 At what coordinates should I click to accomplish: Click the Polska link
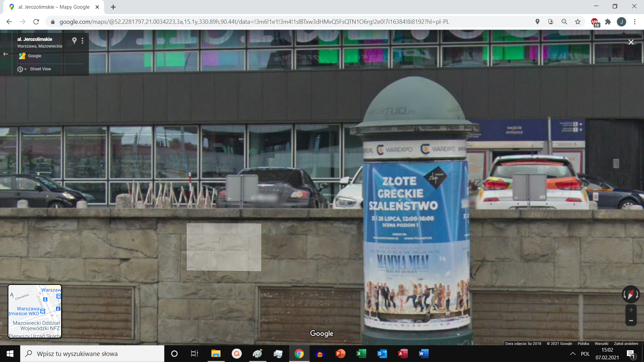[583, 344]
